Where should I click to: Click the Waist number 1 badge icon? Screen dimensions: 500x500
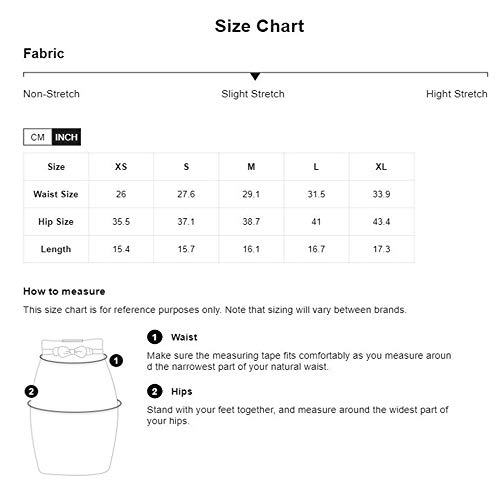coord(154,337)
